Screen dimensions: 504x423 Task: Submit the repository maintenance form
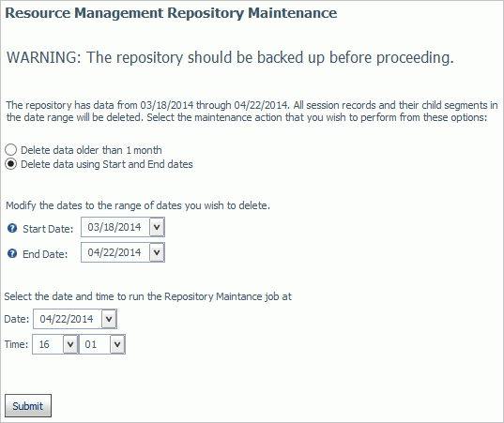coord(28,406)
